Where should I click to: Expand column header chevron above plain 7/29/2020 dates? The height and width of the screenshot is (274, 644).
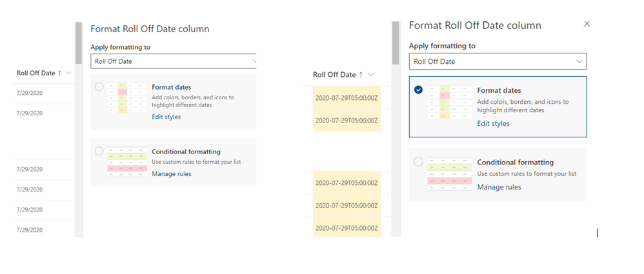coord(68,73)
